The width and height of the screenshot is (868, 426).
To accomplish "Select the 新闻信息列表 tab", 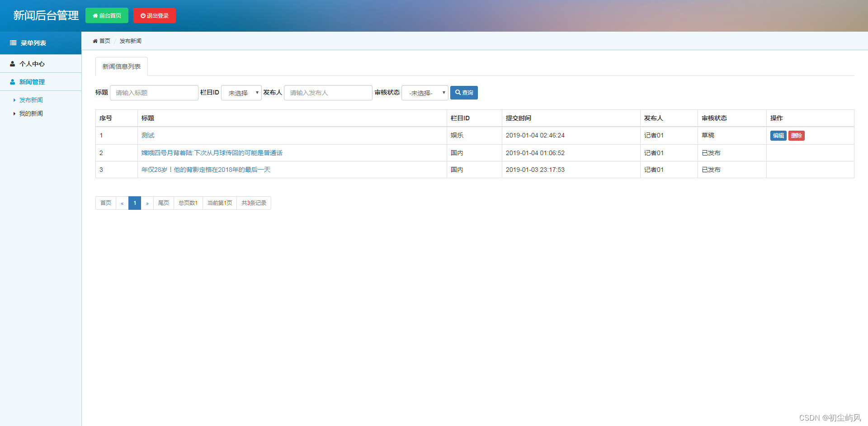I will tap(122, 66).
